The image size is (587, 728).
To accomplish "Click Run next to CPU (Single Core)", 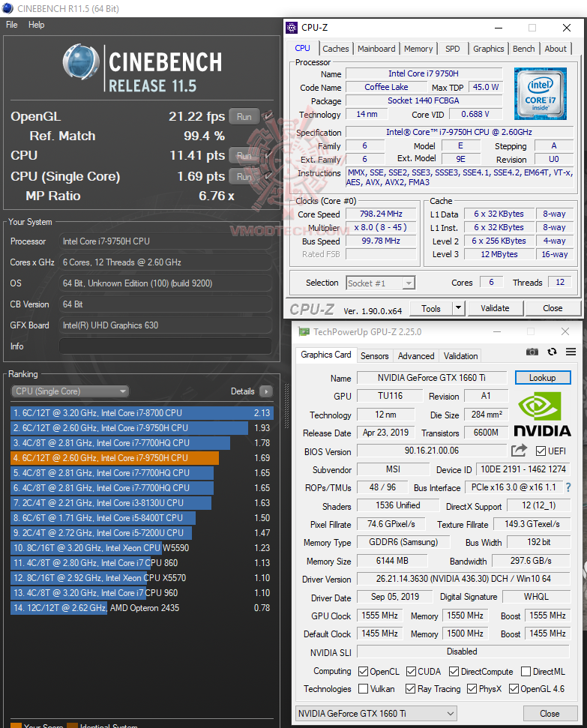I will pyautogui.click(x=244, y=176).
